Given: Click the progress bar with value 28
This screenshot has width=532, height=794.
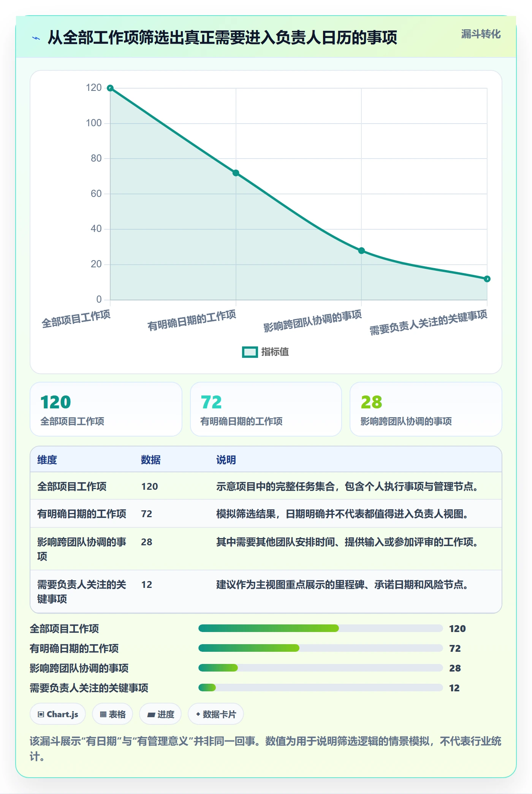Looking at the screenshot, I should [320, 668].
